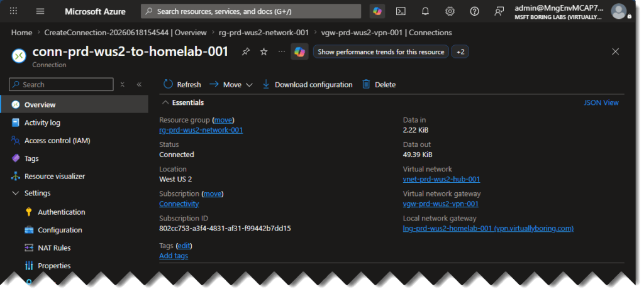Open the ellipsis more options next to title
This screenshot has height=294, width=644.
281,52
